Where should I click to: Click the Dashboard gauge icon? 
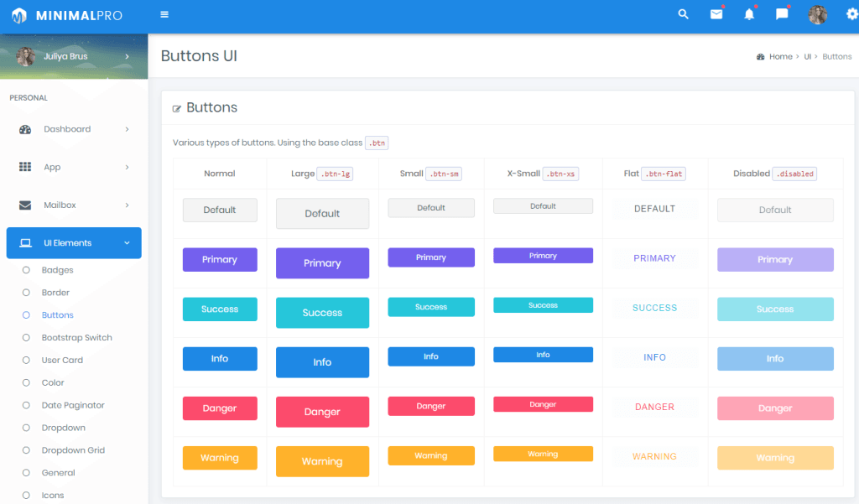[x=25, y=129]
